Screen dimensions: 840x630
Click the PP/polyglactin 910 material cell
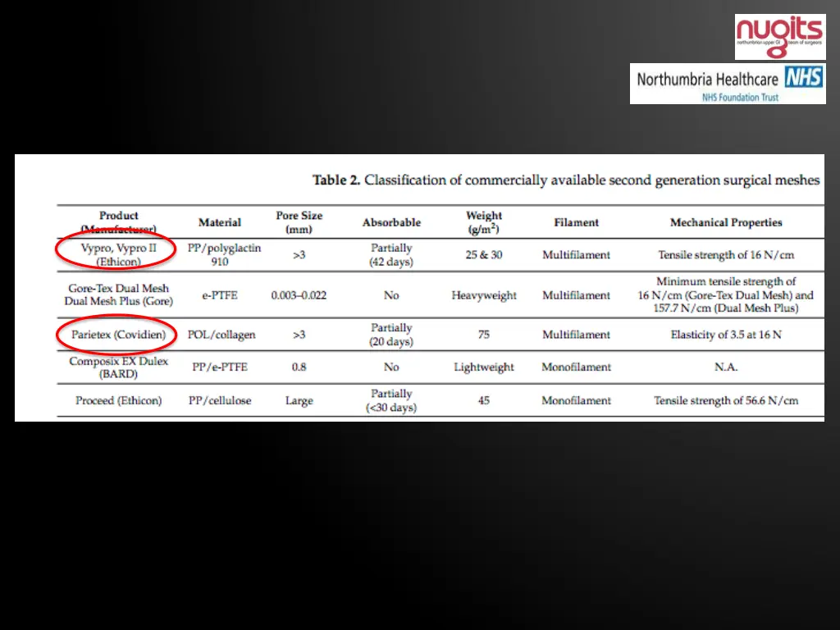click(x=224, y=254)
